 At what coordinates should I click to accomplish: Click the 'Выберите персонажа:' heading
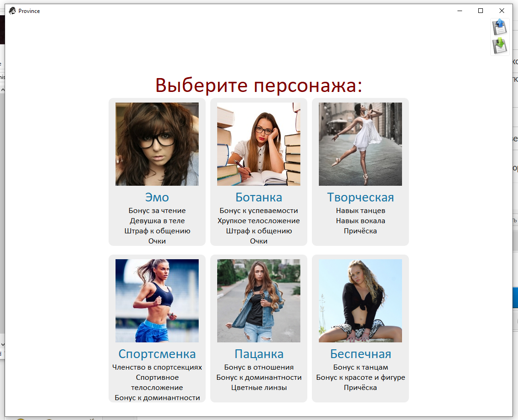(x=259, y=85)
